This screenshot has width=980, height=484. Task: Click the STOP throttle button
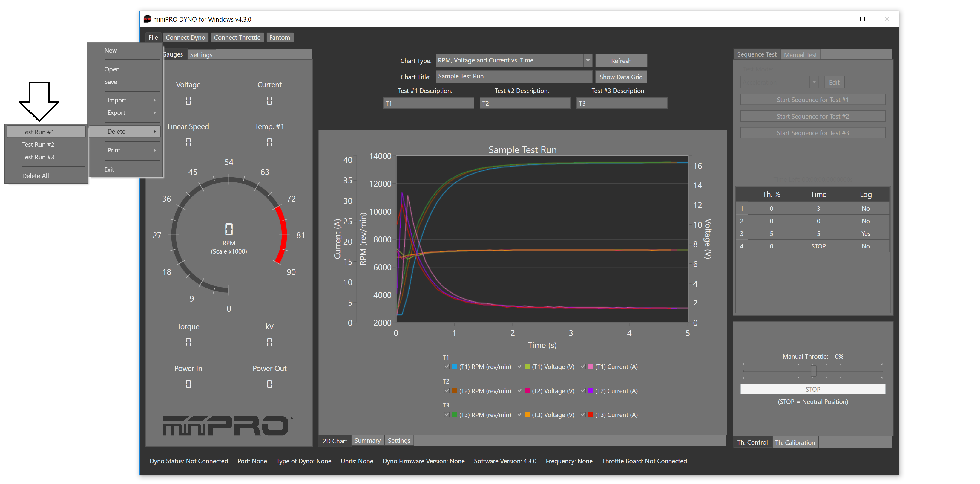coord(813,389)
